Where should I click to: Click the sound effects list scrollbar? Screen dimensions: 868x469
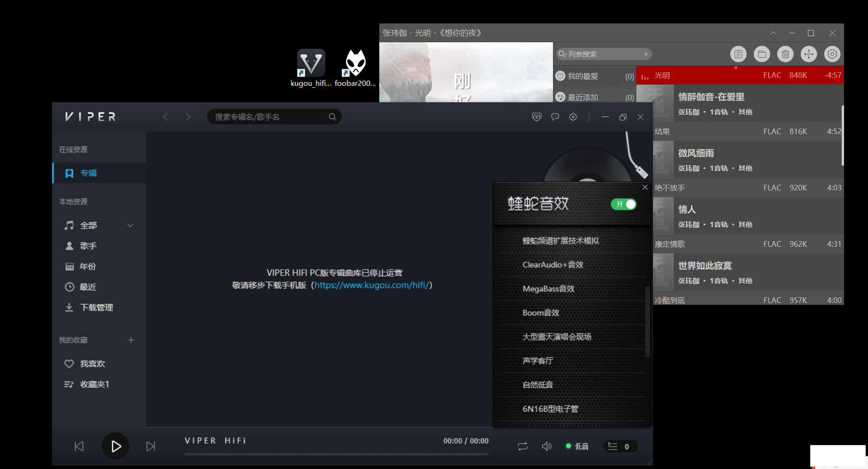648,322
